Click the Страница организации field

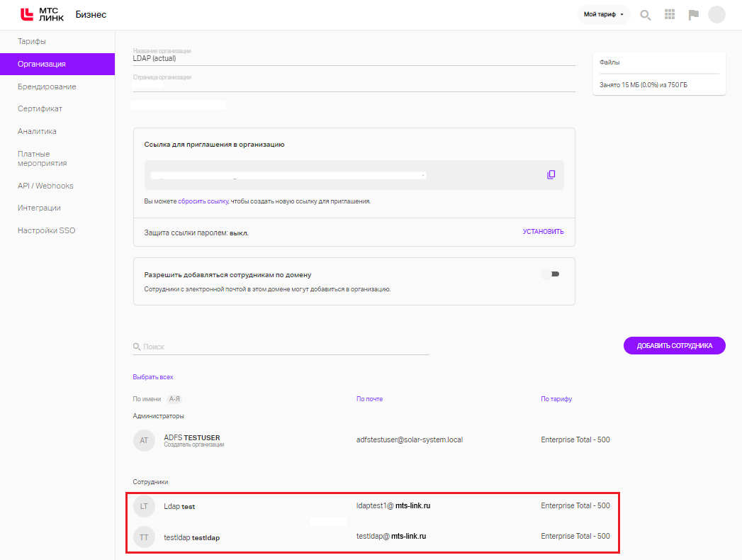354,82
